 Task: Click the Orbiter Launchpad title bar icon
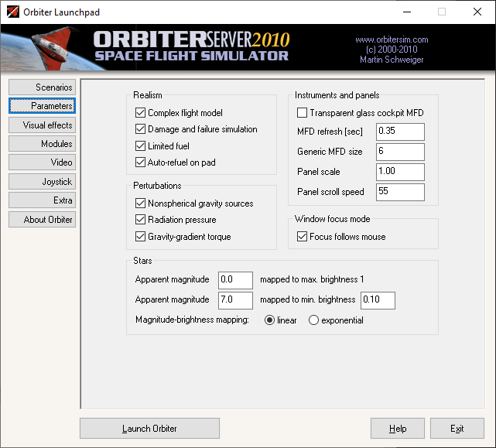(x=13, y=12)
